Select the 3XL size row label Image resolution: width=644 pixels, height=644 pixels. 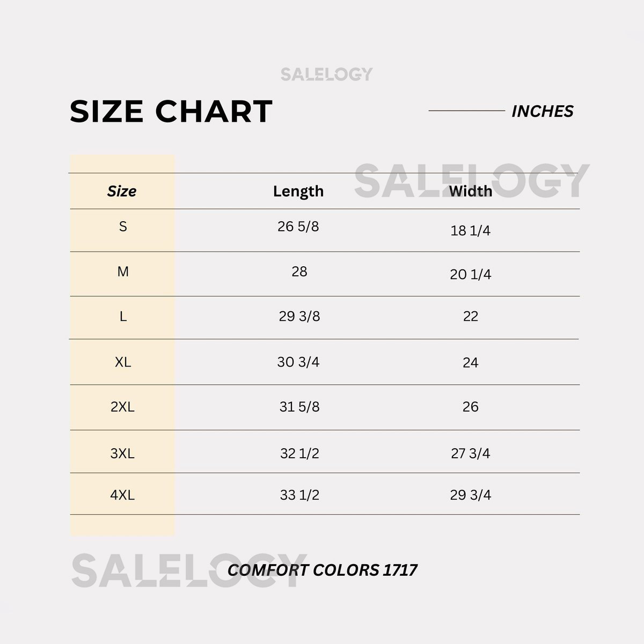point(122,453)
